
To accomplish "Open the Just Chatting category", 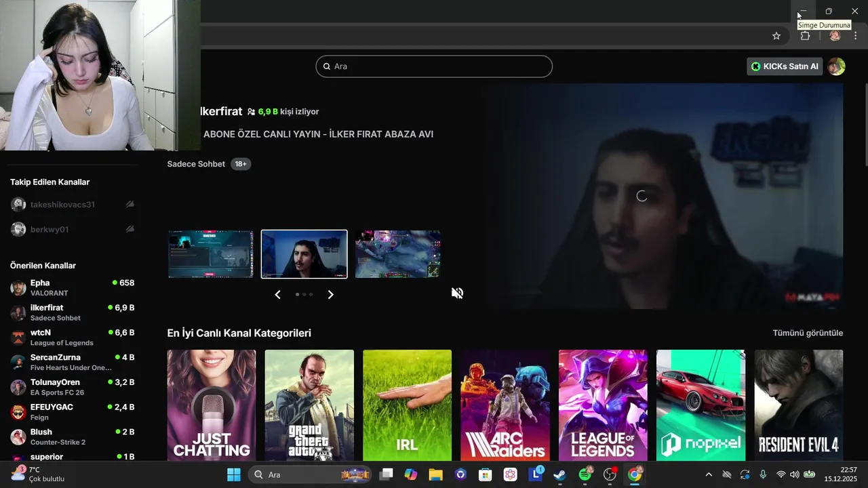I will [212, 405].
